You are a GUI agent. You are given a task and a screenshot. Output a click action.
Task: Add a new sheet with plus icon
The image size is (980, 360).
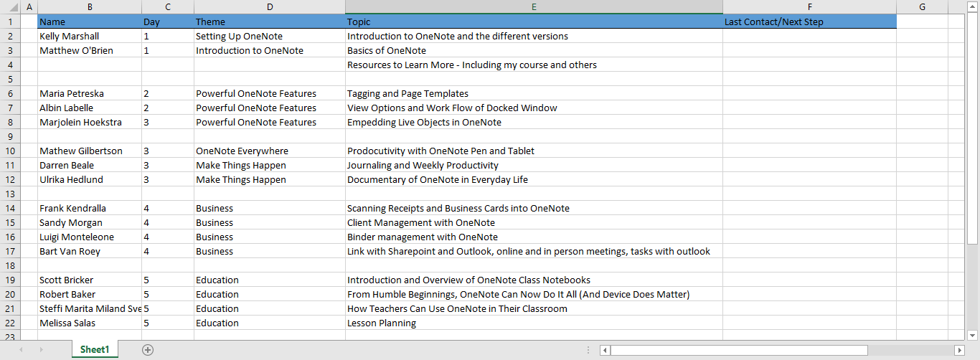click(148, 350)
